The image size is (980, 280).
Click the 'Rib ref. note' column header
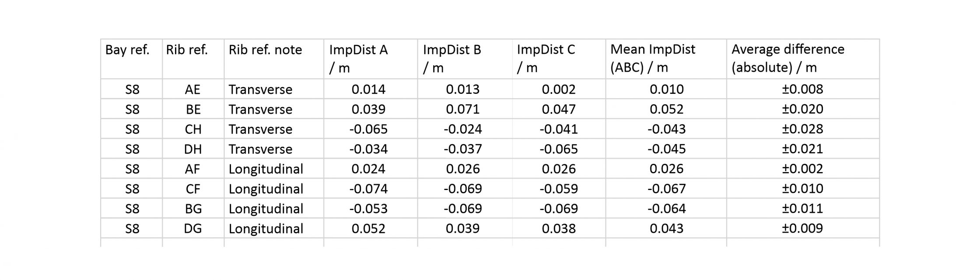[274, 59]
